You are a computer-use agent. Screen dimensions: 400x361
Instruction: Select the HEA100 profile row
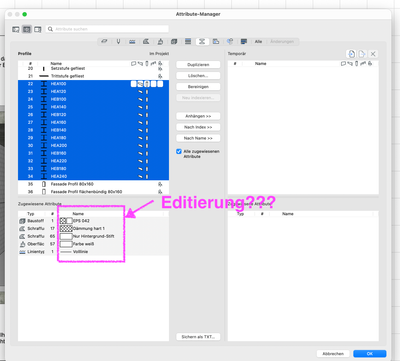pos(93,84)
